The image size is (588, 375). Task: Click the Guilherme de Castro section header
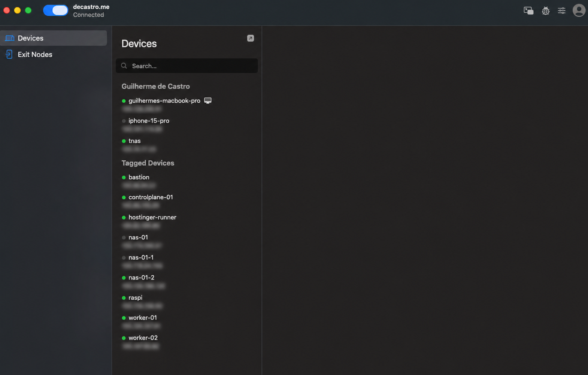coord(155,86)
